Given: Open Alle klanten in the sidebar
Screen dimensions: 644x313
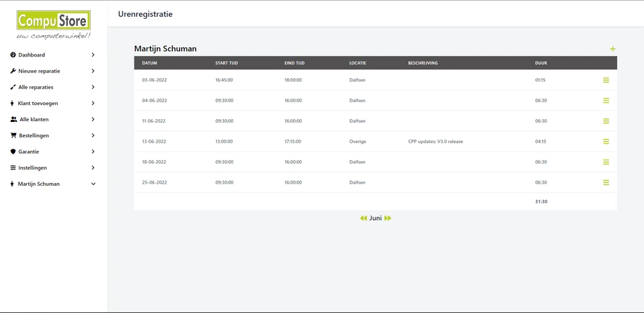Looking at the screenshot, I should pyautogui.click(x=34, y=119).
